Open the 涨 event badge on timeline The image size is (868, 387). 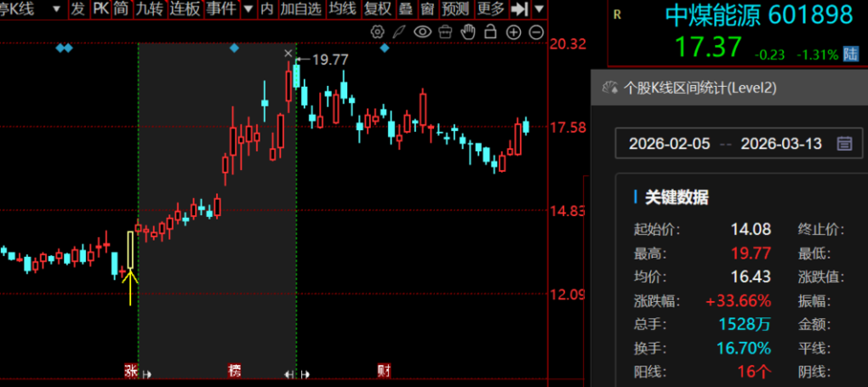tap(131, 371)
